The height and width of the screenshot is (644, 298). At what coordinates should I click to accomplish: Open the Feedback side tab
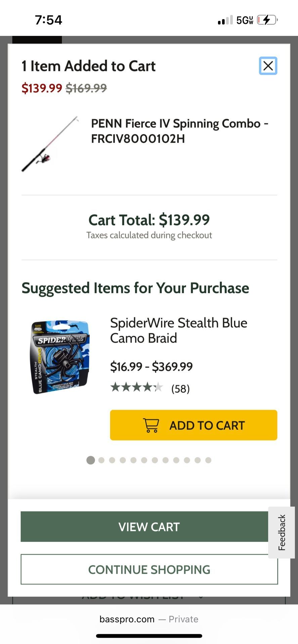[x=282, y=532]
